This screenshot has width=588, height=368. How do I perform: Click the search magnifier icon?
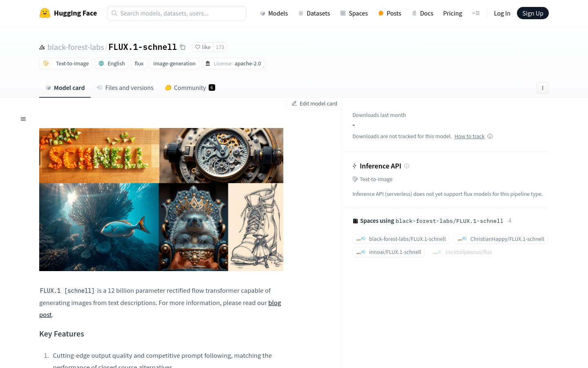[114, 13]
